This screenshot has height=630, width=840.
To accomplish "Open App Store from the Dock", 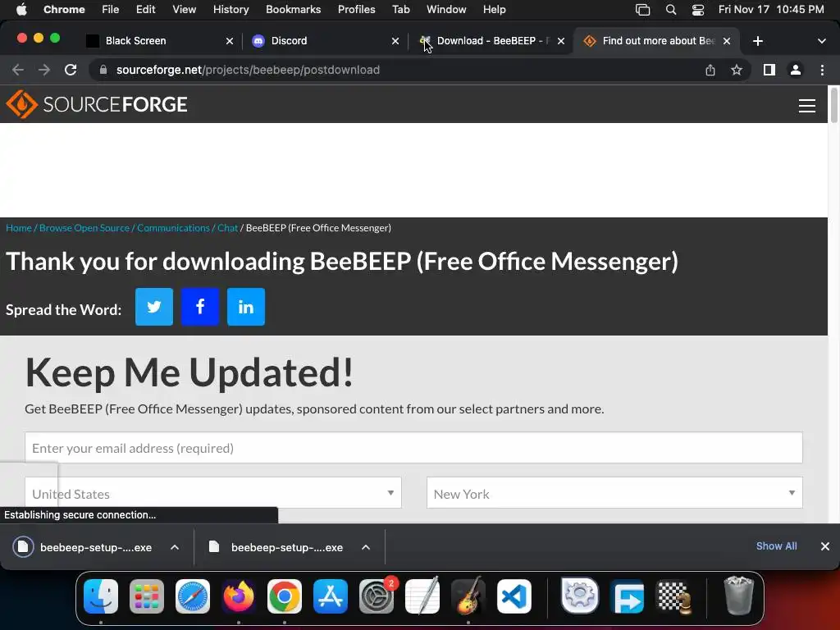I will point(330,596).
